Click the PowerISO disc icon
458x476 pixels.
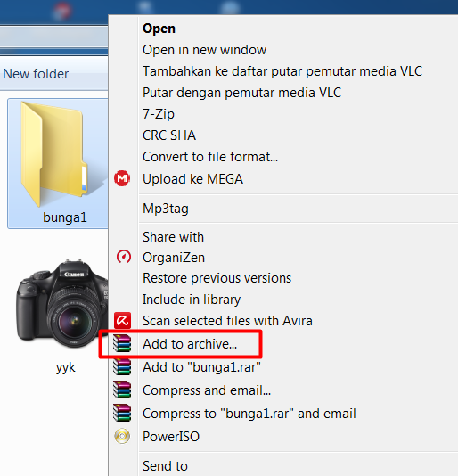point(122,437)
